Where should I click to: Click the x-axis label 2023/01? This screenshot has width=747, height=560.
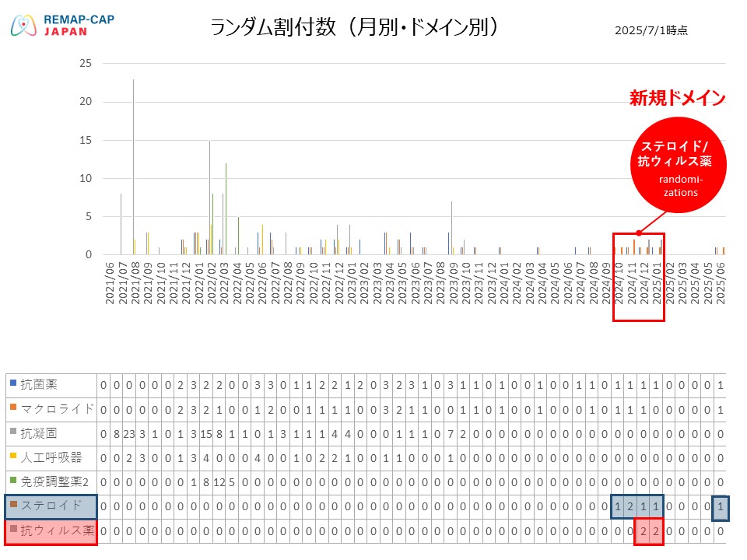(x=352, y=283)
